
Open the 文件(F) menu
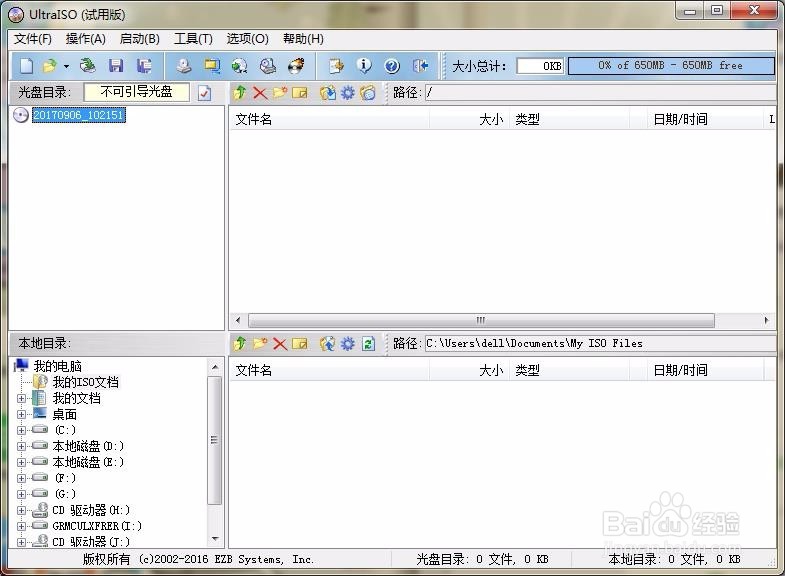33,39
